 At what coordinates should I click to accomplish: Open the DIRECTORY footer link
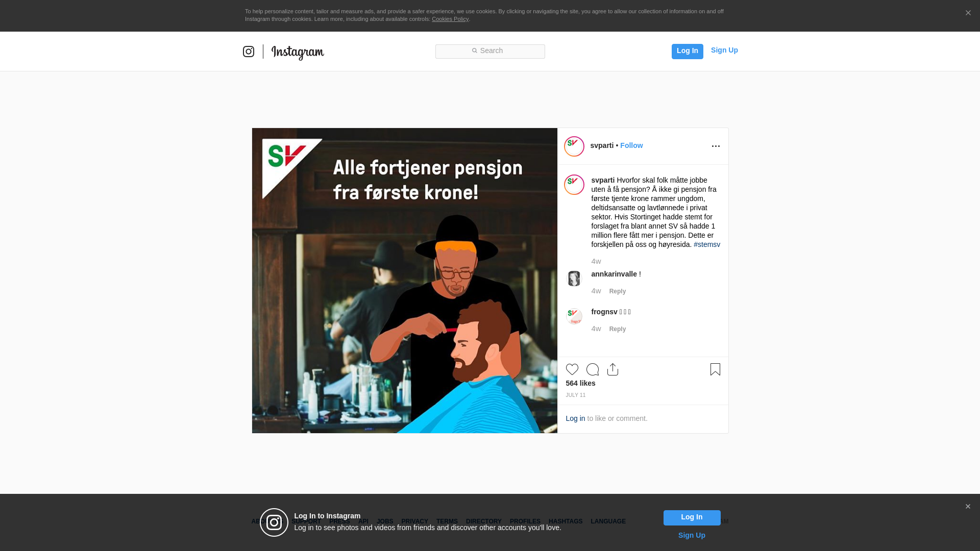click(484, 521)
